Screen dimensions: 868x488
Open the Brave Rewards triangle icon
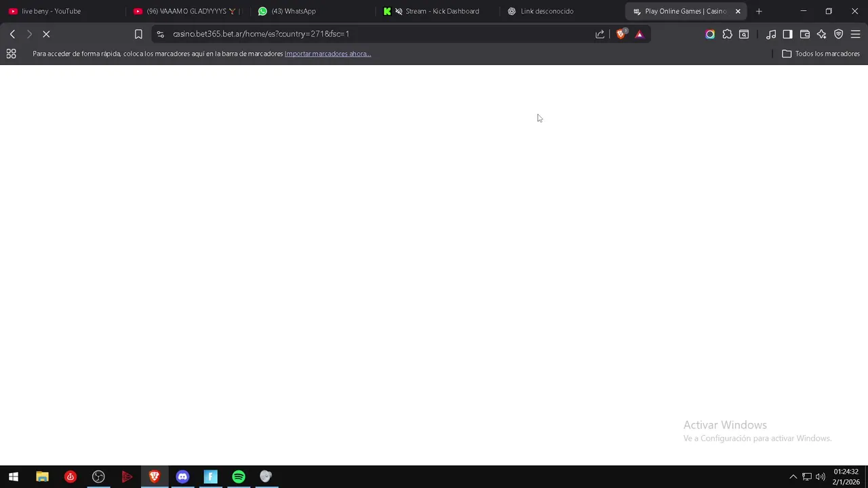(639, 34)
